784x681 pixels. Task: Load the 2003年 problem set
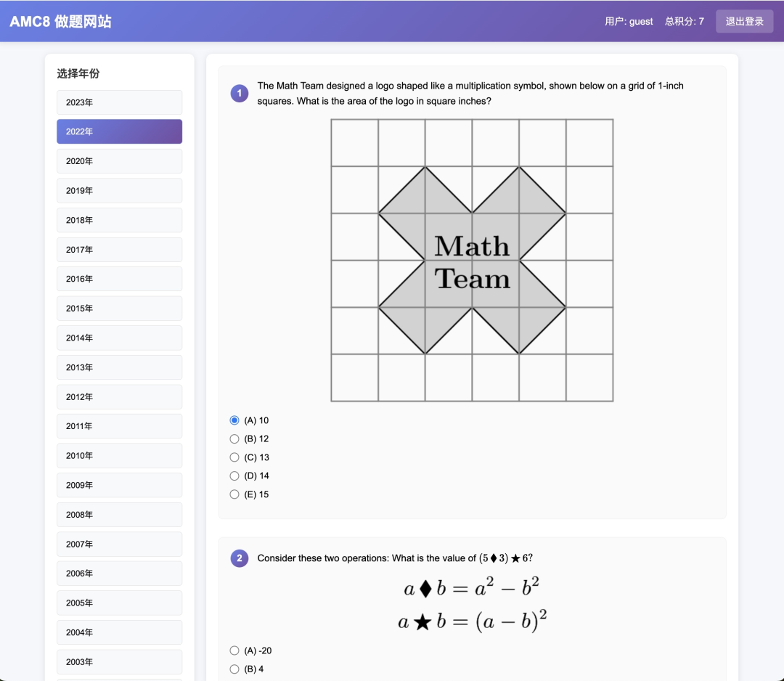[x=119, y=662]
